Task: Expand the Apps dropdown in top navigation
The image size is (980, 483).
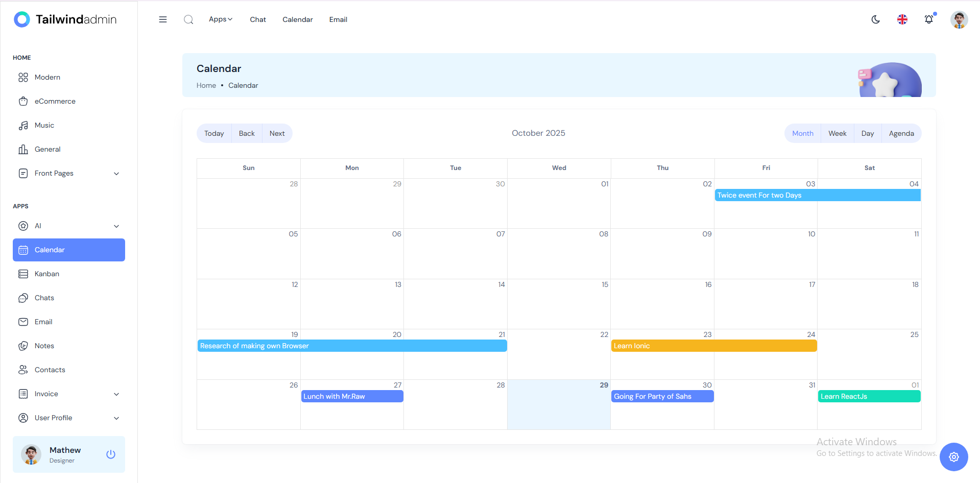Action: [x=220, y=19]
